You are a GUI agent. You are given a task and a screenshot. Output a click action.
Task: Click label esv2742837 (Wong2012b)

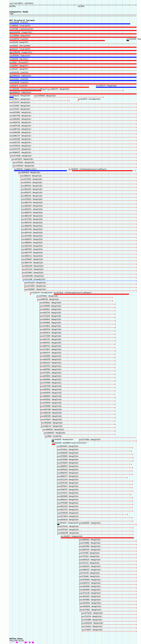(92, 630)
